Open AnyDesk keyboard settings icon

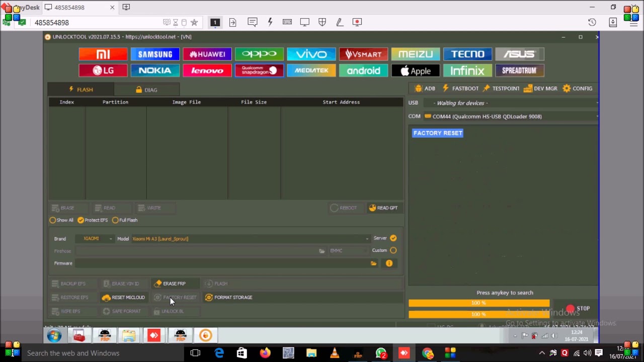(287, 22)
